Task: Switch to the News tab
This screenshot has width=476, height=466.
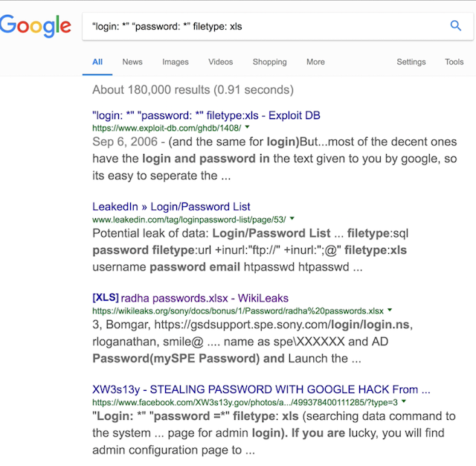Action: click(x=132, y=62)
